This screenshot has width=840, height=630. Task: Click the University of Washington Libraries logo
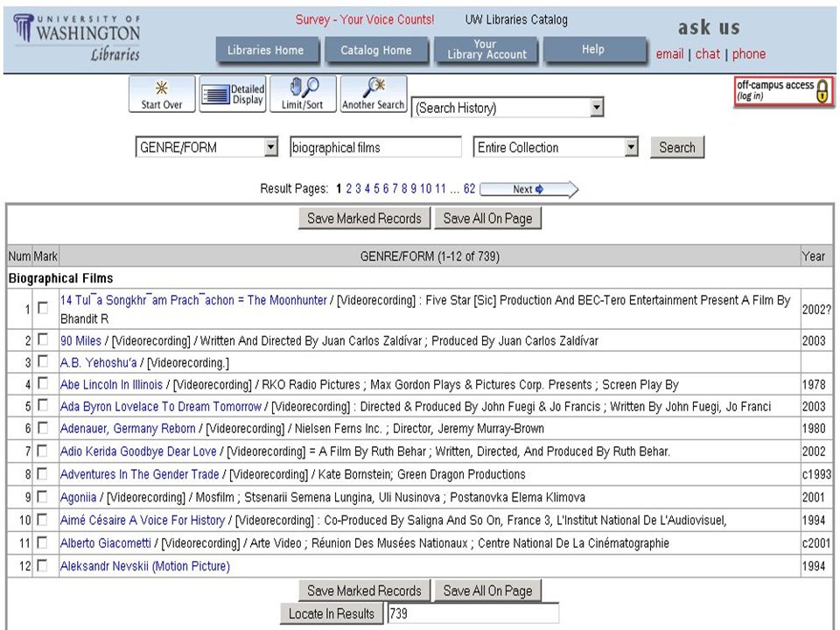click(x=78, y=38)
